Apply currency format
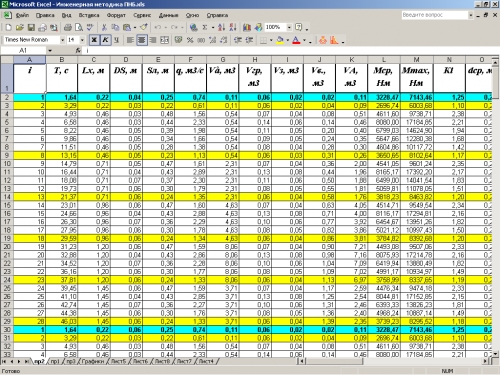500x375 pixels. [x=179, y=40]
